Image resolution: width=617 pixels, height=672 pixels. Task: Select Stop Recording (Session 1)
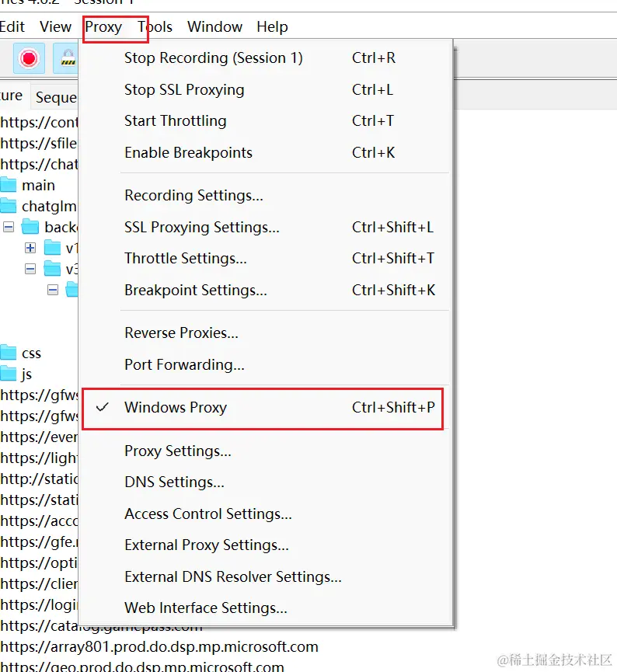pos(266,57)
